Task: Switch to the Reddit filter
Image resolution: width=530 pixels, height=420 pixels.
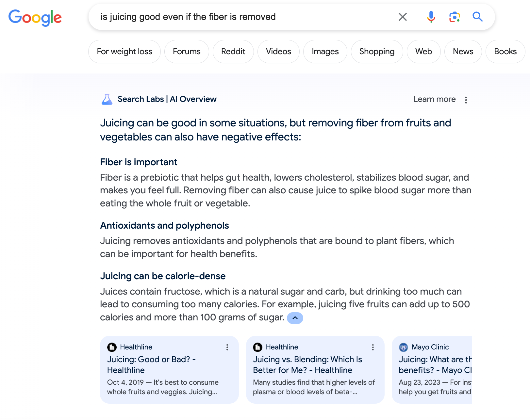Action: coord(233,52)
